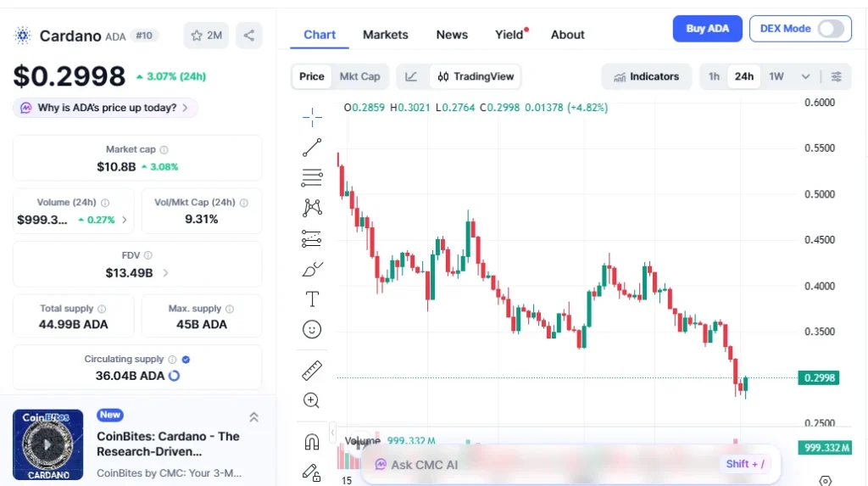Viewport: 868px width, 486px height.
Task: Toggle DEX Mode switch
Action: 831,29
